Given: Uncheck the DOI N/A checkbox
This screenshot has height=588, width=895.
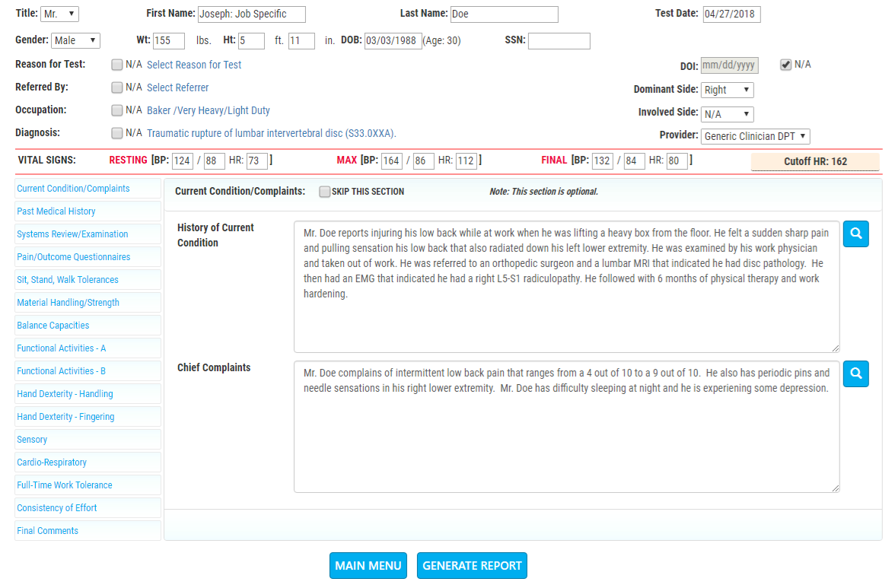Looking at the screenshot, I should click(x=786, y=65).
